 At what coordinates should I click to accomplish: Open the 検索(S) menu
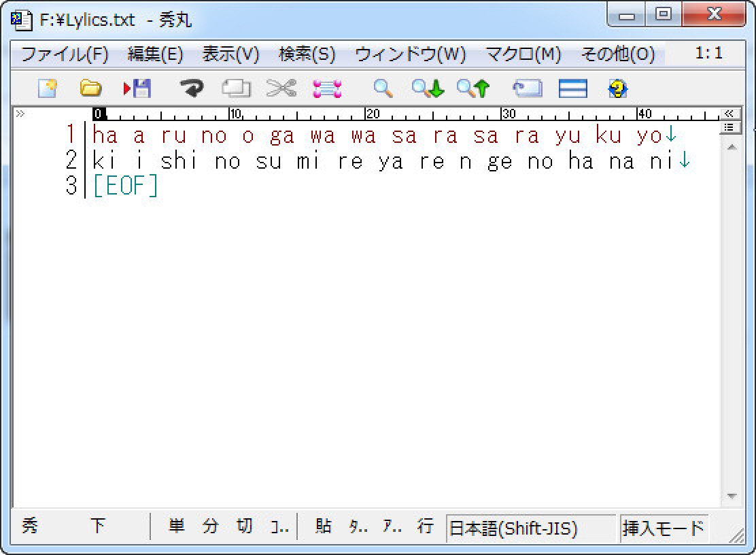click(307, 54)
